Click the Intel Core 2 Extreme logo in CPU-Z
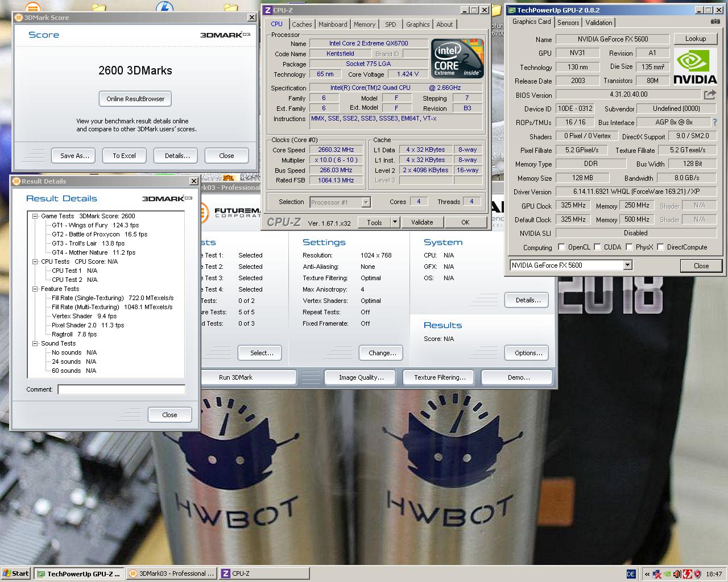The image size is (728, 582). [457, 58]
